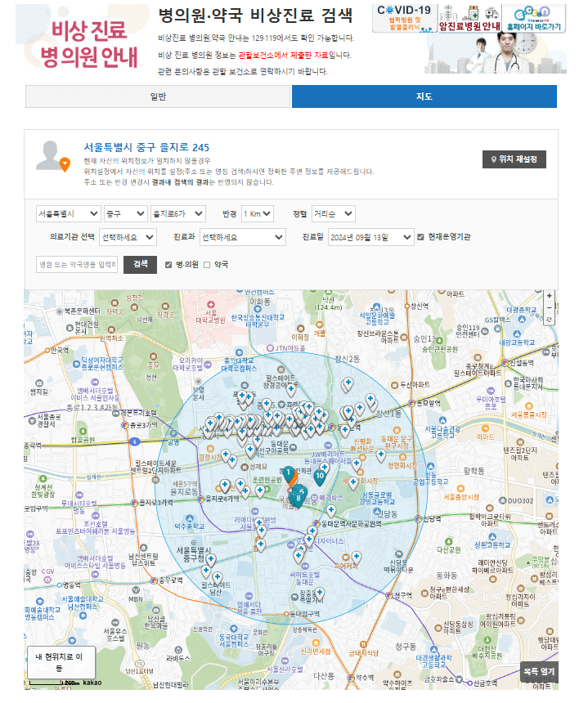
Task: Click the 검색 search button
Action: pos(141,265)
